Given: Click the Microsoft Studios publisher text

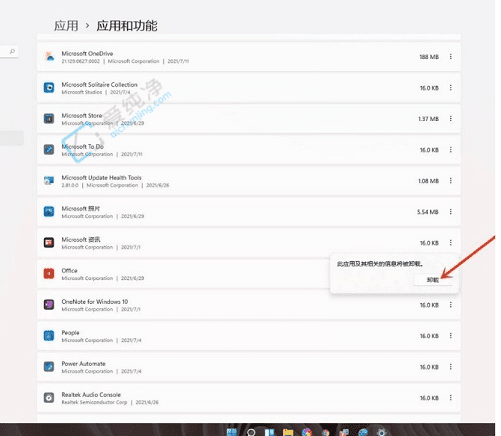Looking at the screenshot, I should tap(82, 92).
